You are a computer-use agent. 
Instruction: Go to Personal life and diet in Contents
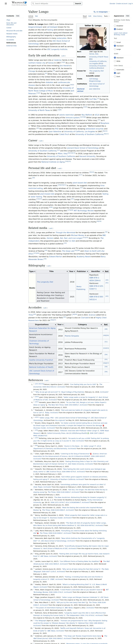[14, 31]
